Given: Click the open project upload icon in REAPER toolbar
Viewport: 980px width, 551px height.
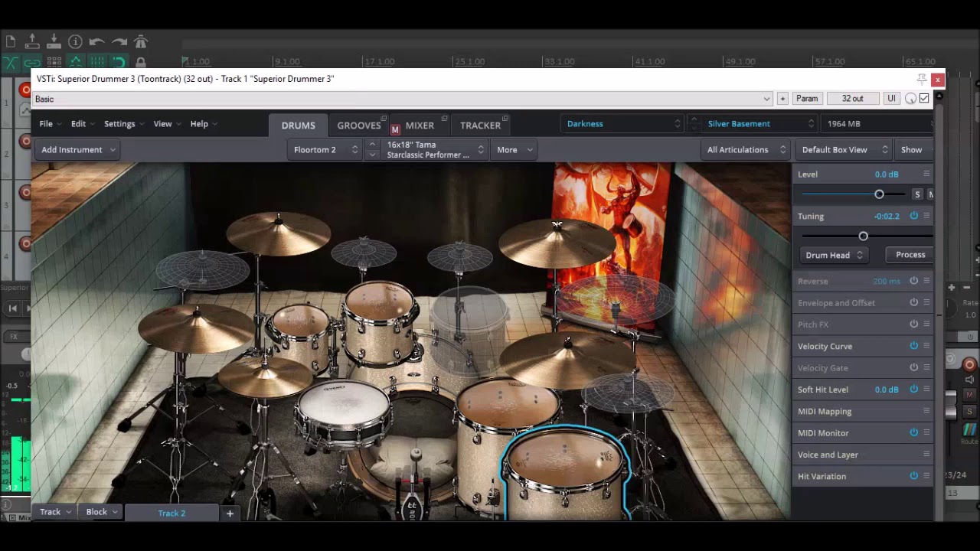Looking at the screenshot, I should pyautogui.click(x=32, y=41).
